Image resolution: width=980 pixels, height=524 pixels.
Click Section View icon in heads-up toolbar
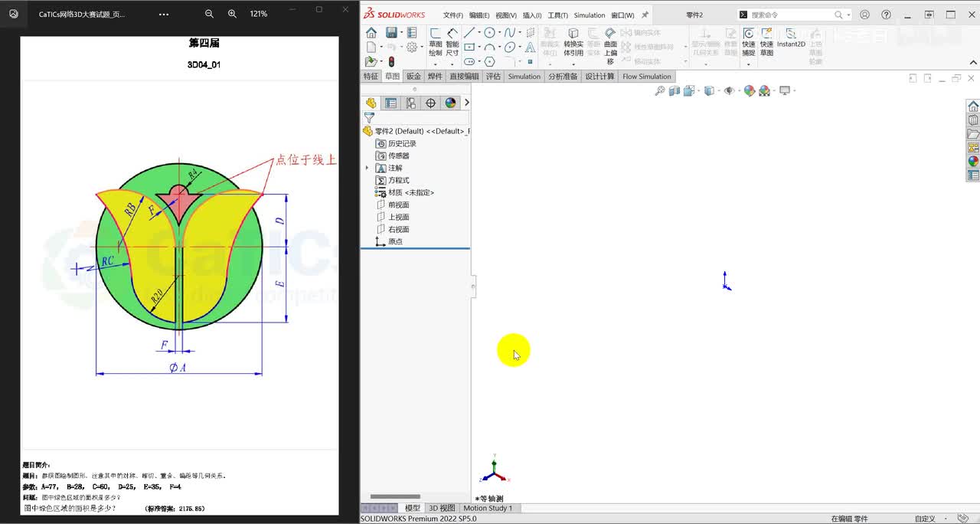(x=674, y=90)
